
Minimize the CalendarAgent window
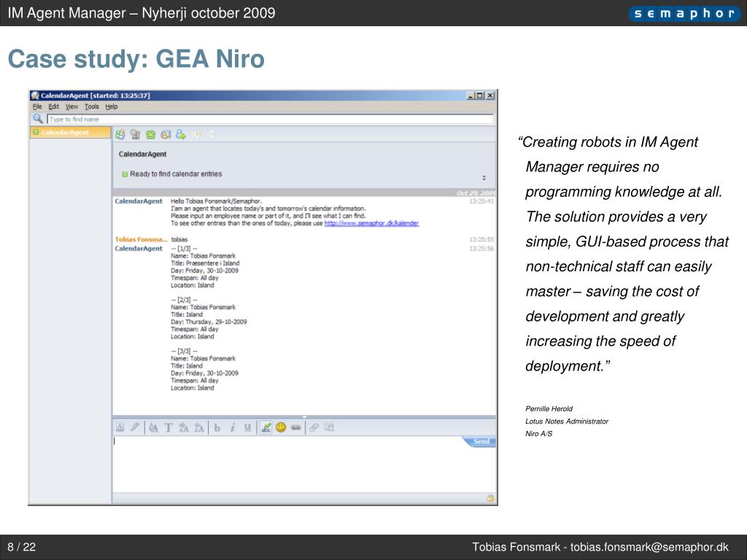(x=471, y=96)
